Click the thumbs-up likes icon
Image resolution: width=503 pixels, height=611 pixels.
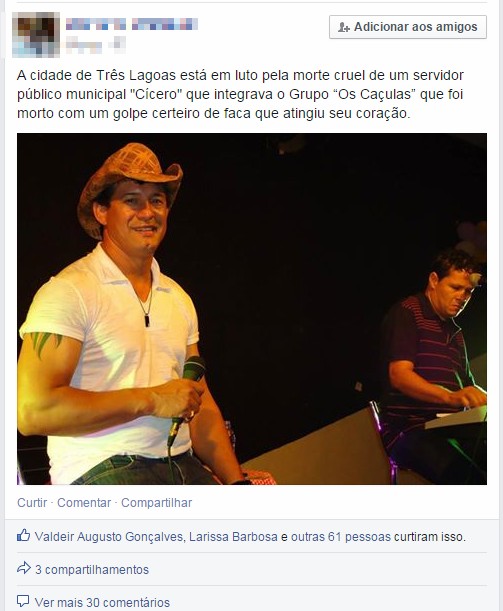(x=23, y=536)
